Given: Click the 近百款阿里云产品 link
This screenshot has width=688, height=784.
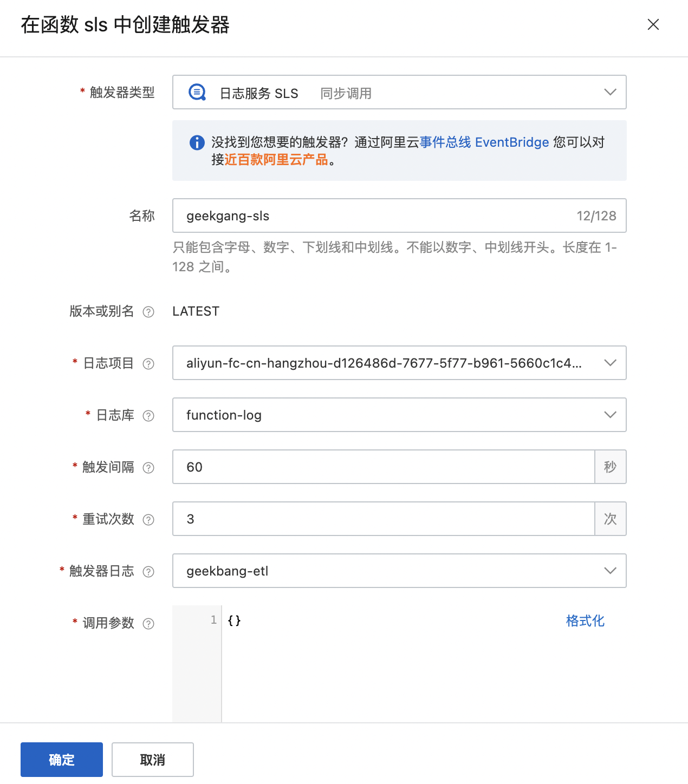Looking at the screenshot, I should [x=278, y=160].
